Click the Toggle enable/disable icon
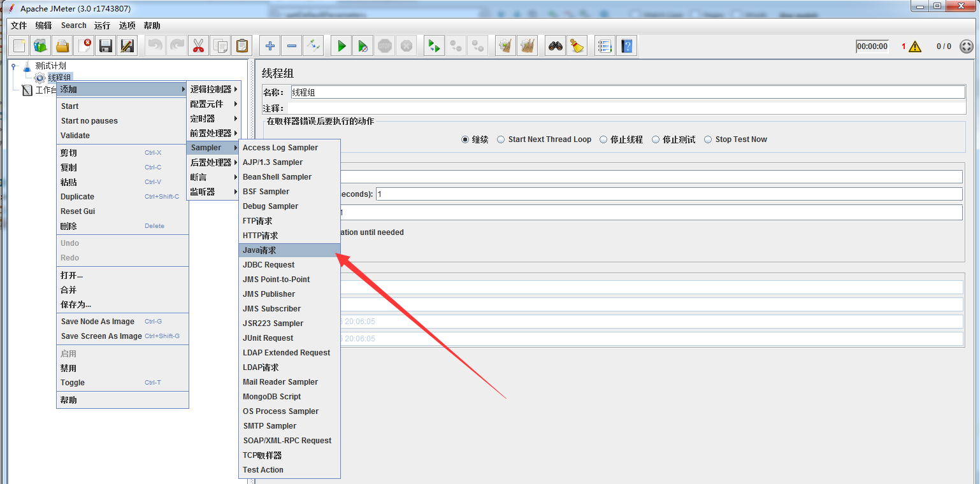Image resolution: width=980 pixels, height=484 pixels. 313,46
